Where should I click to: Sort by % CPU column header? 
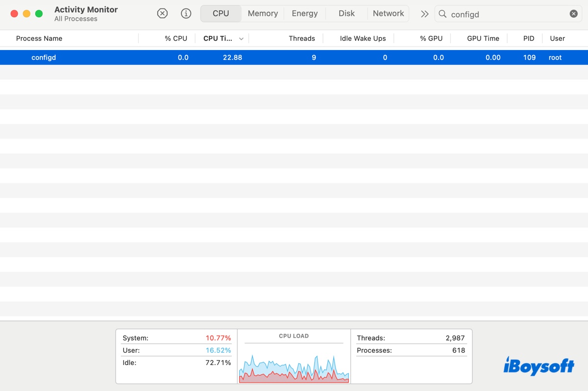pos(176,38)
